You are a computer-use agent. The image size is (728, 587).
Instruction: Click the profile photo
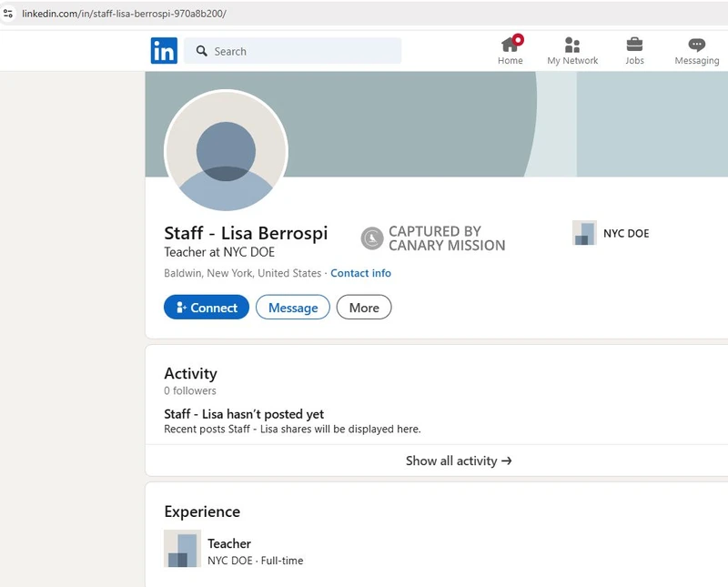226,151
